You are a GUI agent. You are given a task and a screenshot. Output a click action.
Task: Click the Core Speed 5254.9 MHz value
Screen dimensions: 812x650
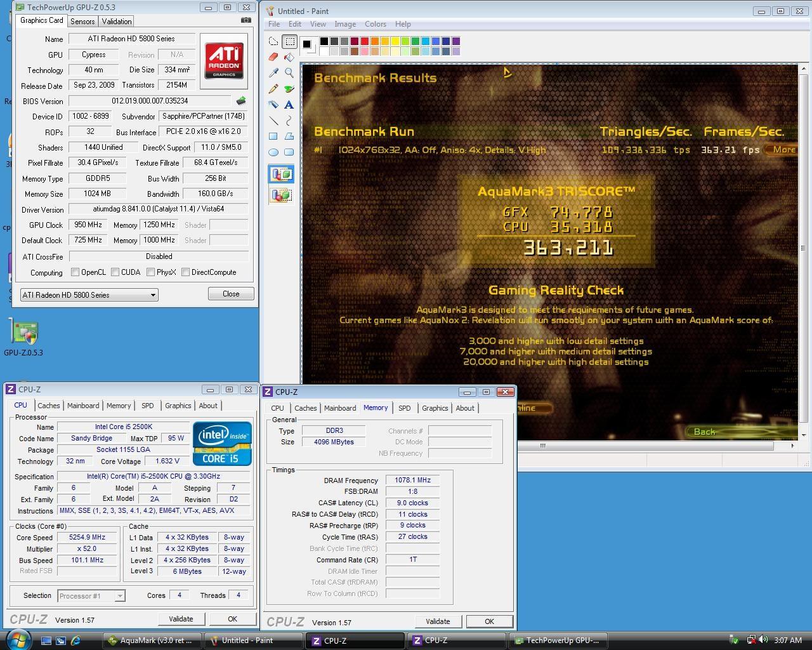tap(88, 538)
